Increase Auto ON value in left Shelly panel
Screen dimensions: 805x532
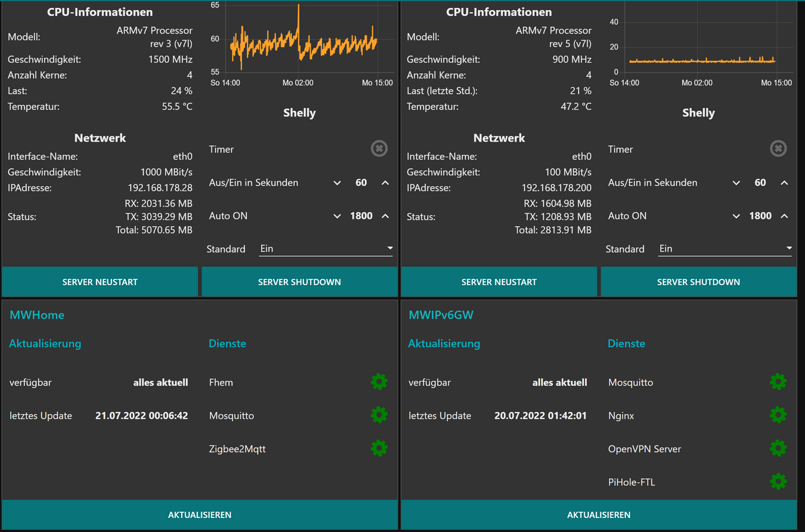pos(385,216)
